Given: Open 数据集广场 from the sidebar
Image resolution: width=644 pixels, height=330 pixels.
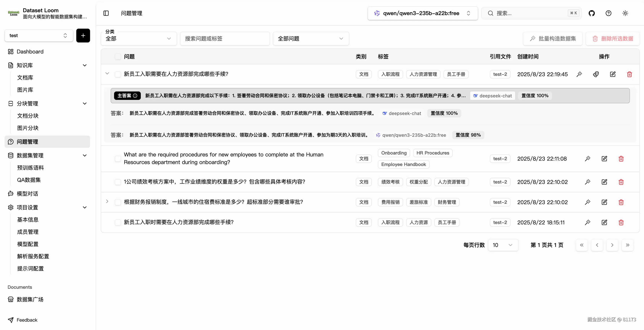Looking at the screenshot, I should [x=30, y=299].
